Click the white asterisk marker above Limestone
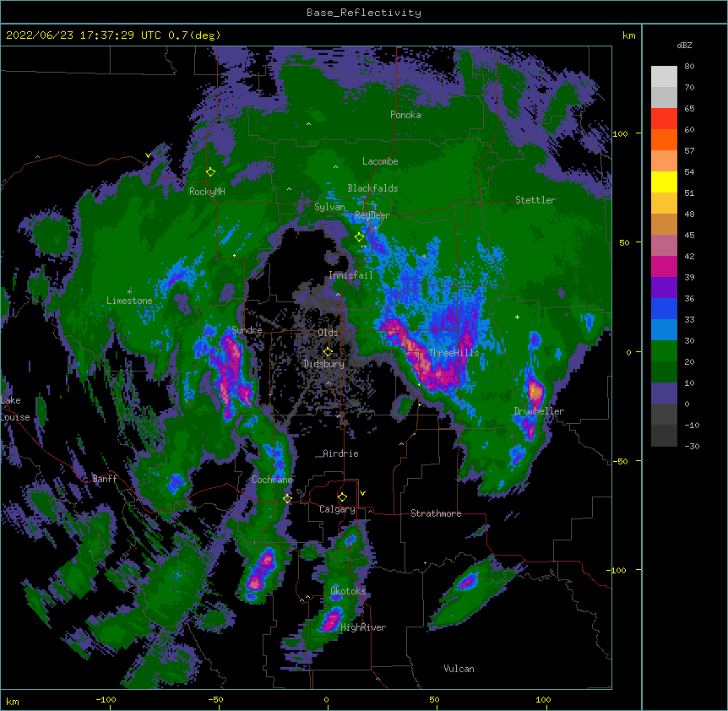This screenshot has height=711, width=728. point(129,291)
